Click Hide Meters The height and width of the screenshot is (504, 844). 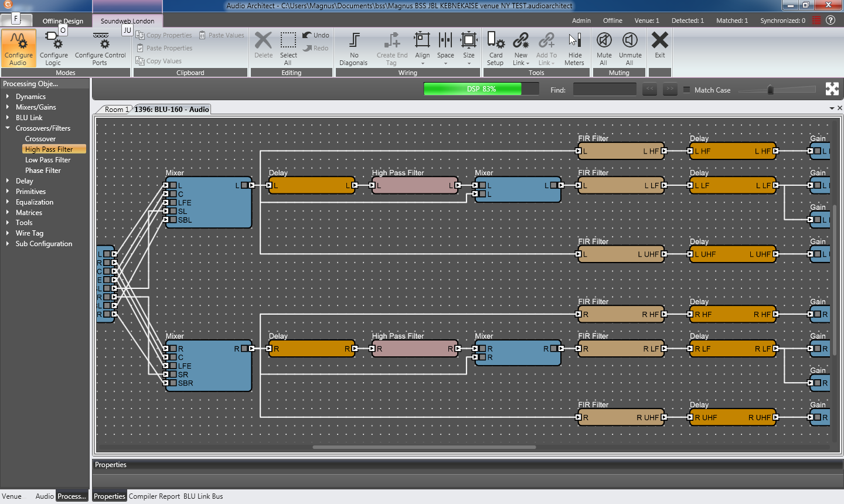coord(574,48)
